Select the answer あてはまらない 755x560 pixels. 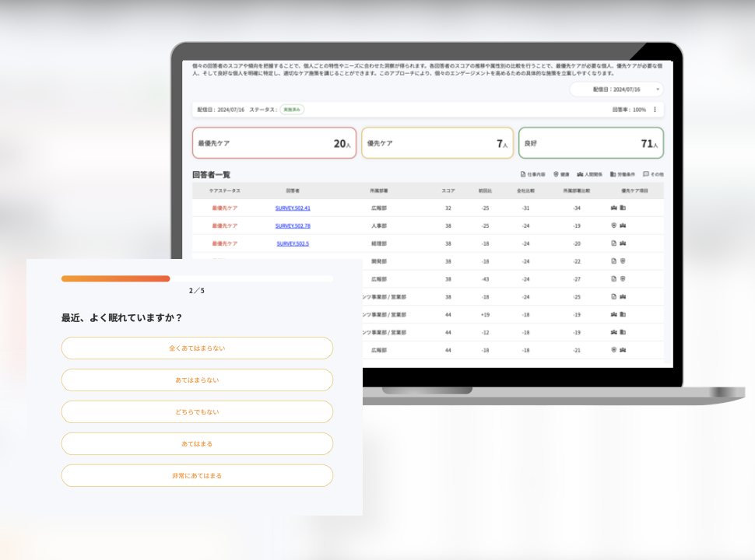point(197,380)
